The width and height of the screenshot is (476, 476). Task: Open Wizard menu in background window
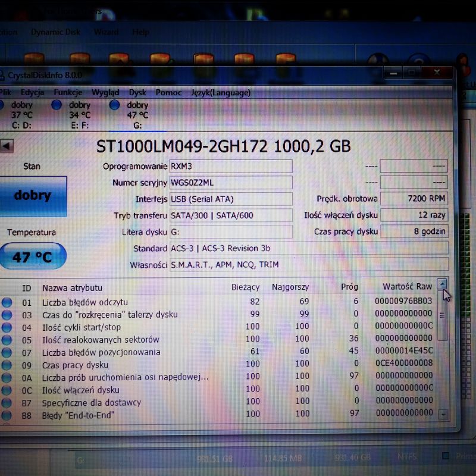click(106, 32)
